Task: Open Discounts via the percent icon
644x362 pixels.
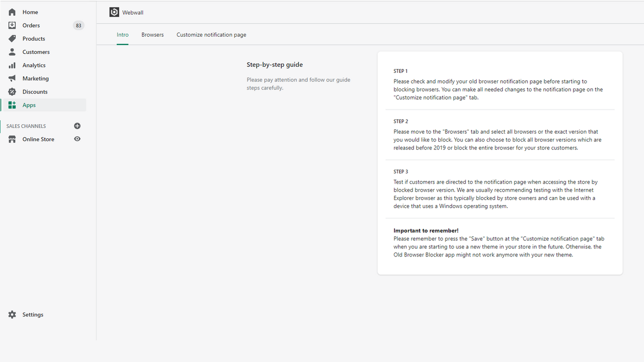Action: click(x=12, y=92)
